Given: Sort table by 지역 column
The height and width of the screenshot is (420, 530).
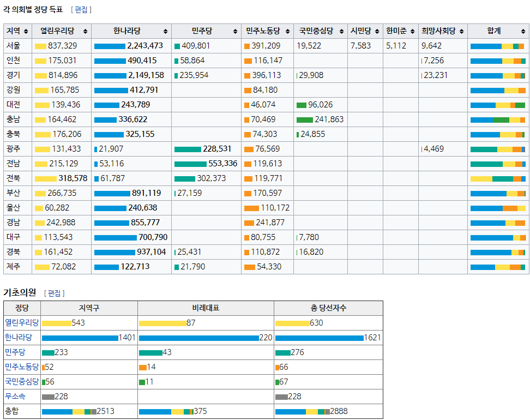Looking at the screenshot, I should [26, 32].
